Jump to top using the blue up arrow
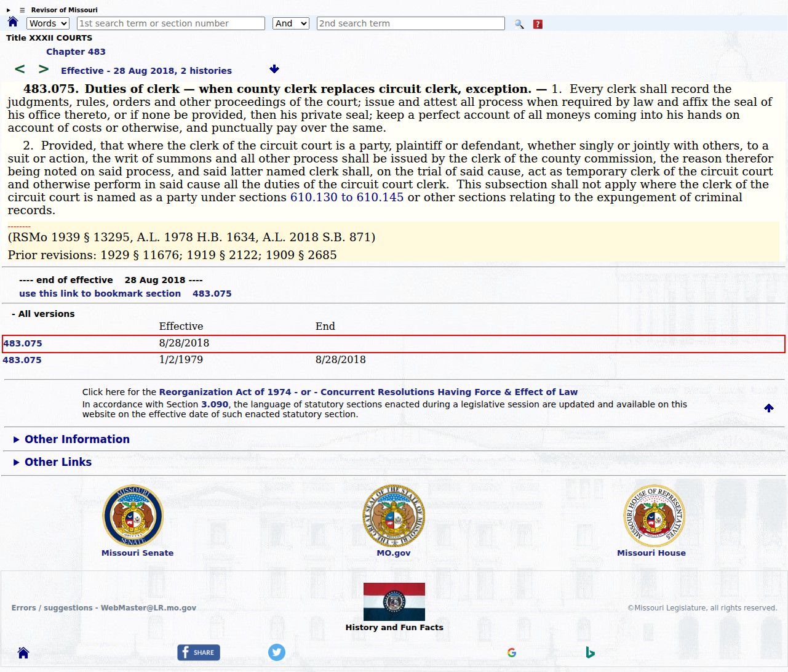788x672 pixels. (x=769, y=408)
